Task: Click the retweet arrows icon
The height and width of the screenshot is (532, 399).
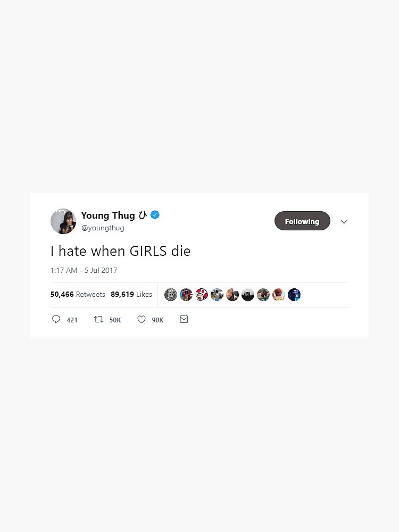Action: [x=99, y=319]
